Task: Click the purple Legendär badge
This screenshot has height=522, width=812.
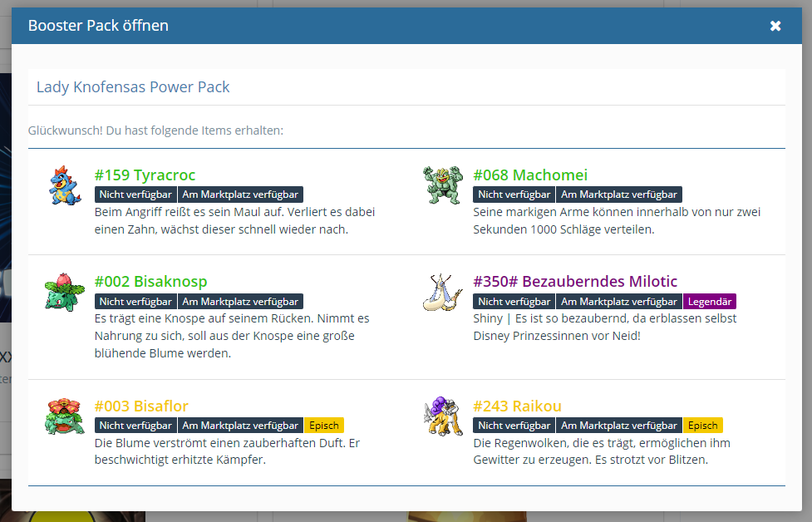Action: [709, 302]
